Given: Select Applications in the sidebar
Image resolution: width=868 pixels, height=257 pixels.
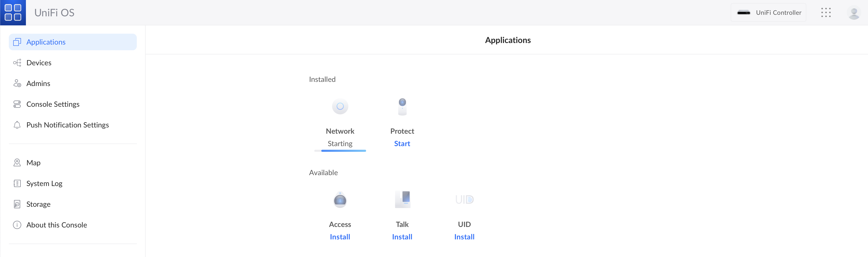Looking at the screenshot, I should tap(46, 42).
